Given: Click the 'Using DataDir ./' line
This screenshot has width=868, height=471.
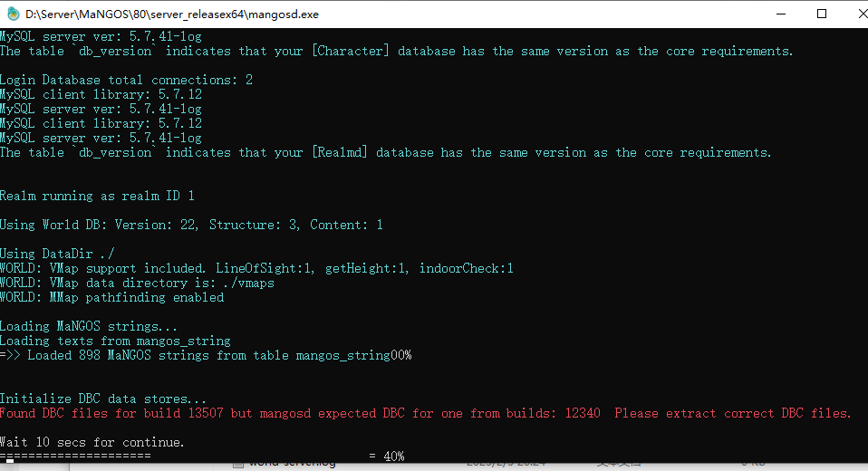Looking at the screenshot, I should [x=57, y=254].
